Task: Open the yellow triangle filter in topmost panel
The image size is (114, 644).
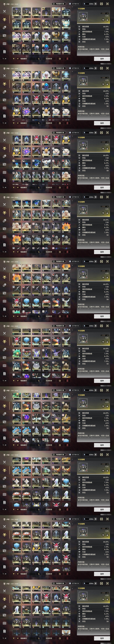Action: click(14, 59)
